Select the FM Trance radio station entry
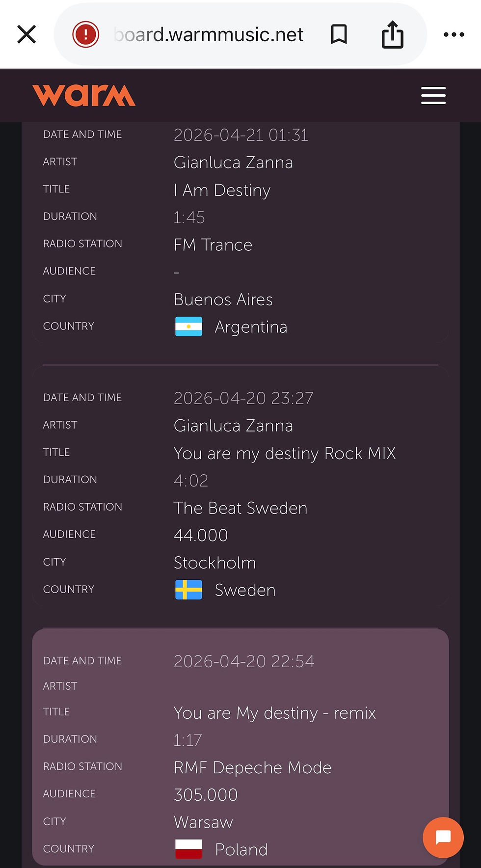The height and width of the screenshot is (868, 481). [213, 244]
